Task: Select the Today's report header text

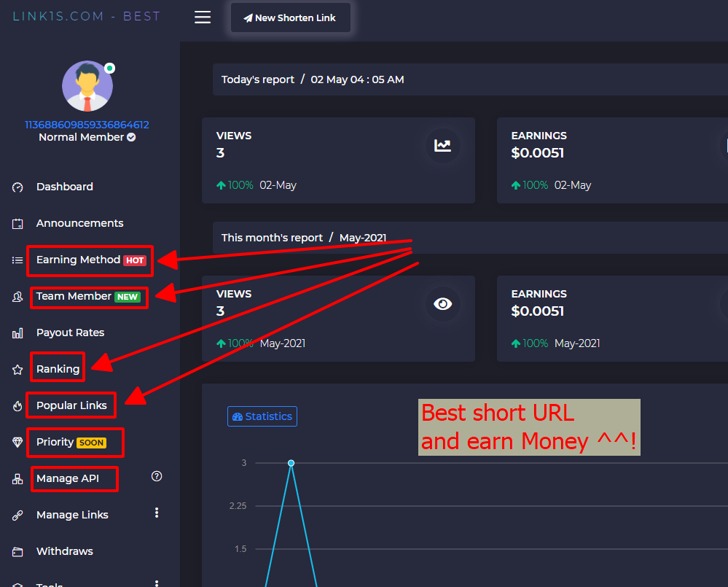Action: pyautogui.click(x=258, y=79)
